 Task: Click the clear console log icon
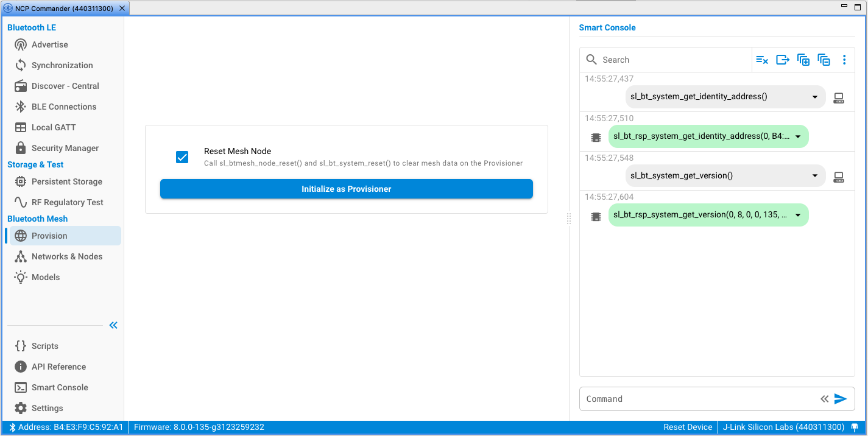762,60
